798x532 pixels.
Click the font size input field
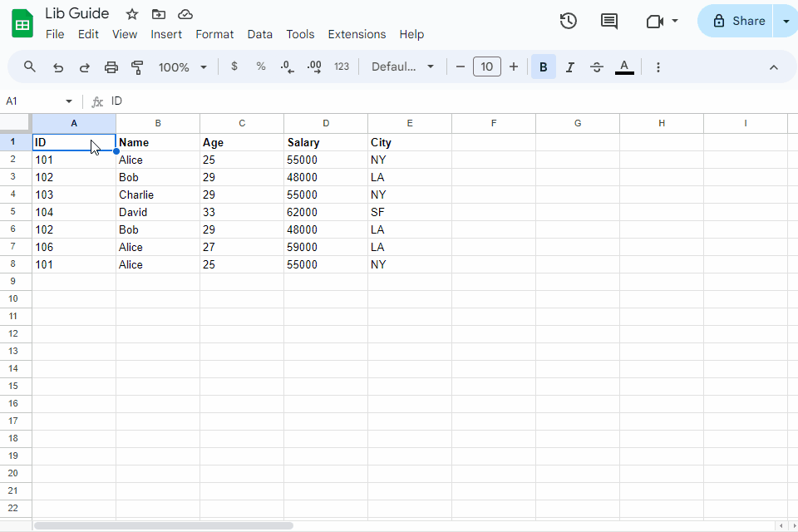coord(487,66)
